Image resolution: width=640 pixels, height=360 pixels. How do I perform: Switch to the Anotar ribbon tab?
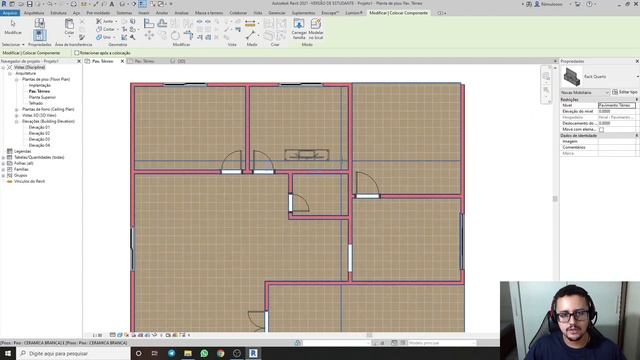tap(162, 13)
